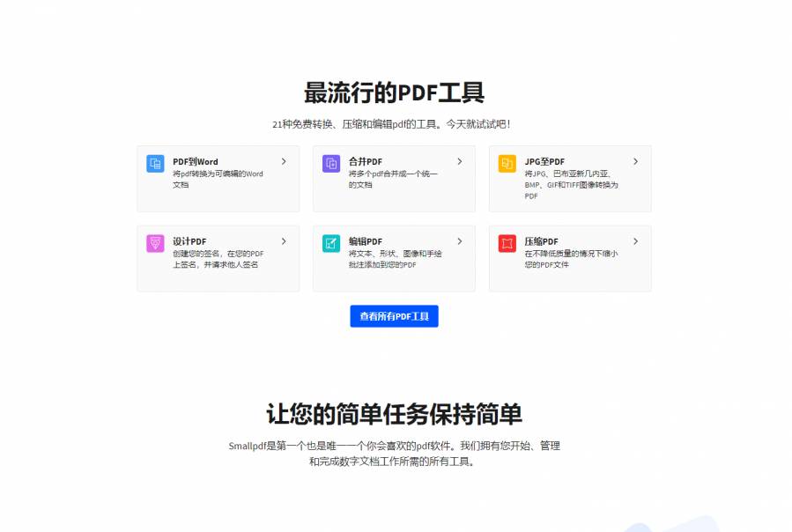Select the 设计PDF tool title

tap(189, 241)
